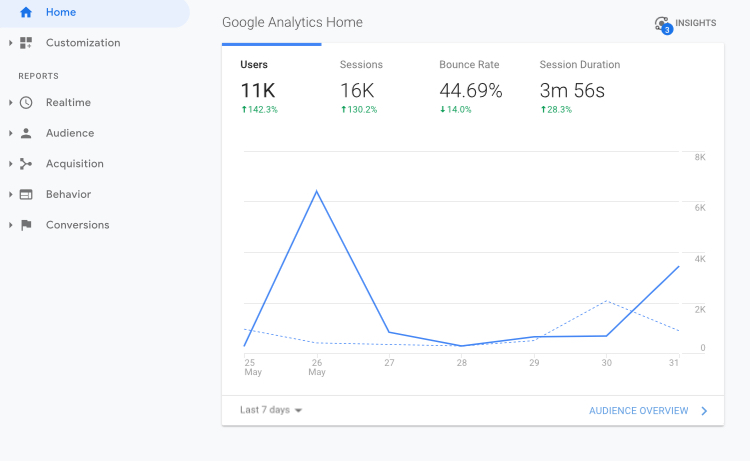Click the 11K users value

[258, 90]
